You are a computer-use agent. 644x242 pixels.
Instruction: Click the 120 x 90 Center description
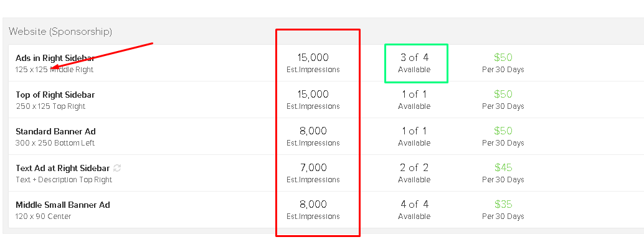pyautogui.click(x=43, y=216)
